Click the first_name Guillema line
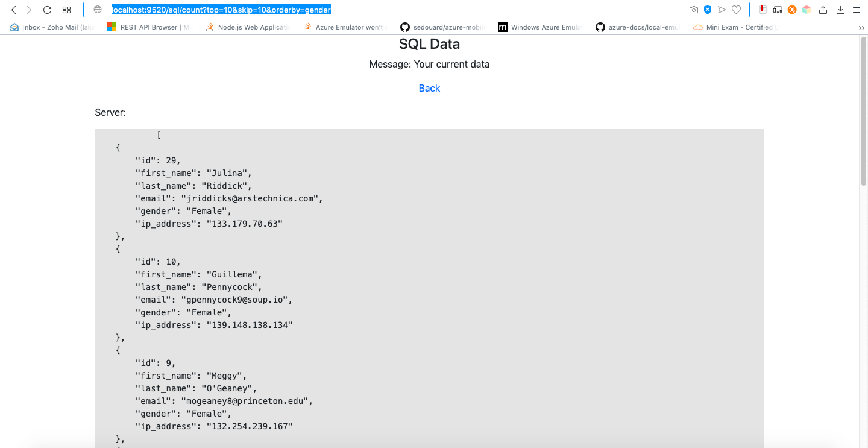This screenshot has width=868, height=448. [198, 274]
